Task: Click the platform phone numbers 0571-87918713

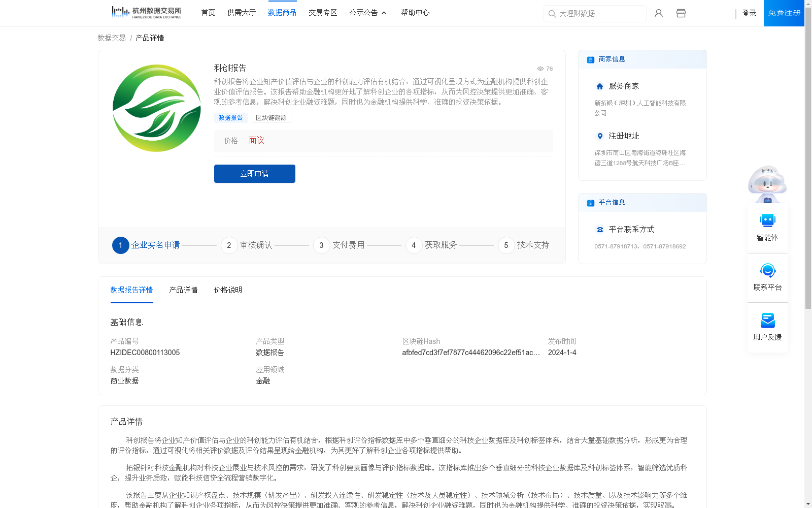Action: pyautogui.click(x=640, y=246)
